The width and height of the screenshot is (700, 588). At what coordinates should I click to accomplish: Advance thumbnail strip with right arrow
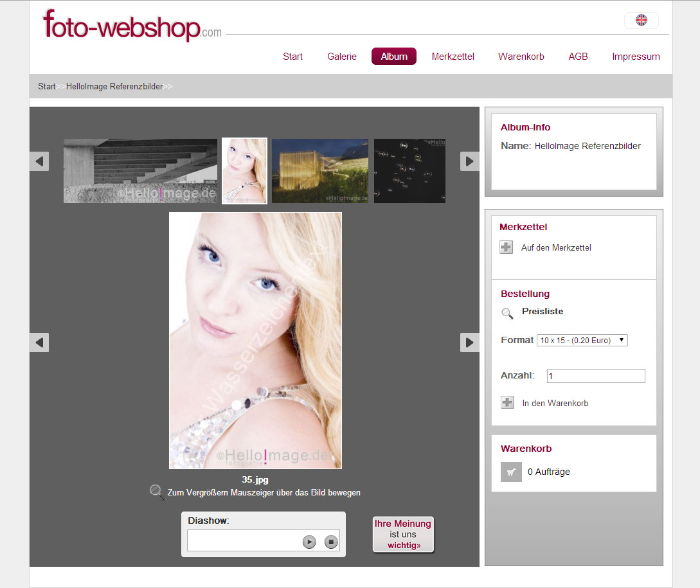(x=470, y=161)
